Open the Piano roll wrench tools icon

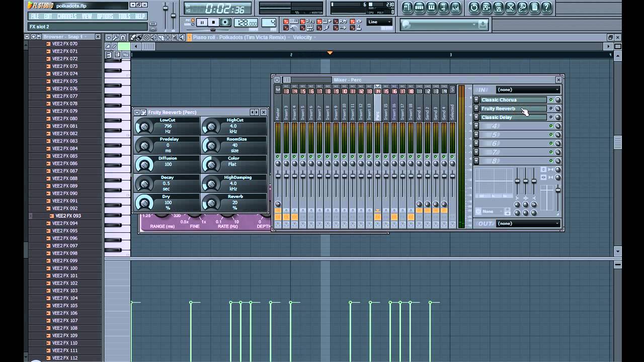tap(116, 37)
